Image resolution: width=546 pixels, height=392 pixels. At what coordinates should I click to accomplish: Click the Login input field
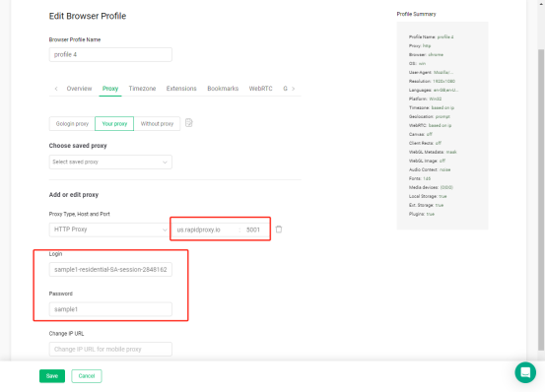110,270
